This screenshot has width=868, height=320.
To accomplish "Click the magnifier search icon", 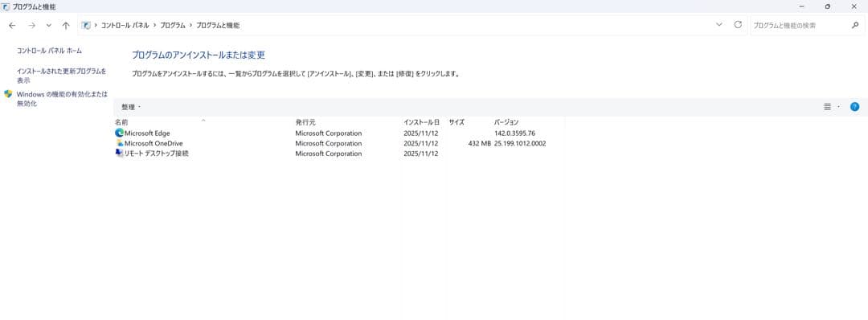I will click(854, 26).
